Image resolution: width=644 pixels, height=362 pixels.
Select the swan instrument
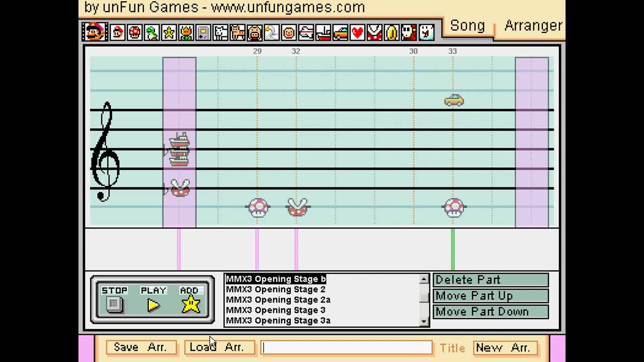(x=272, y=33)
